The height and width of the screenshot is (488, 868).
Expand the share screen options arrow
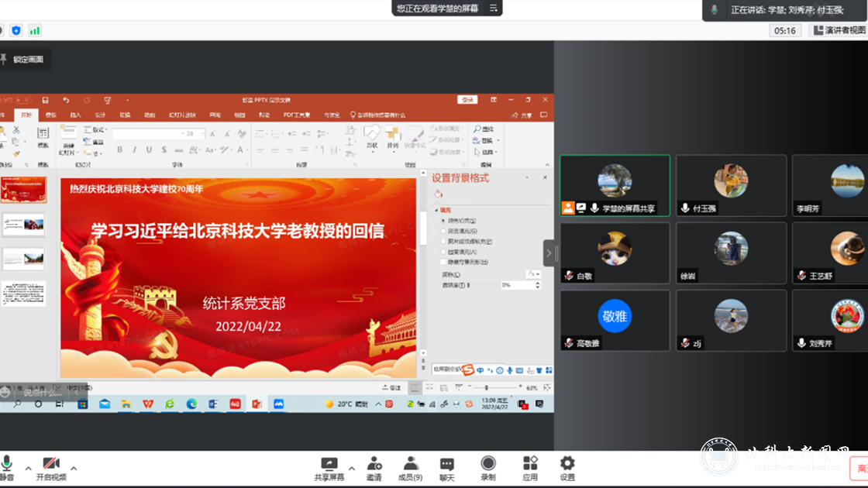pos(352,469)
